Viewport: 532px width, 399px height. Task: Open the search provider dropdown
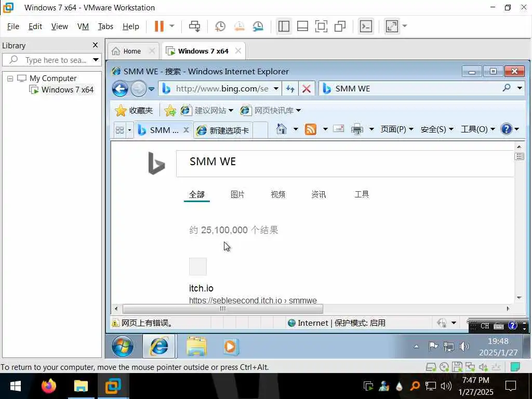coord(520,88)
